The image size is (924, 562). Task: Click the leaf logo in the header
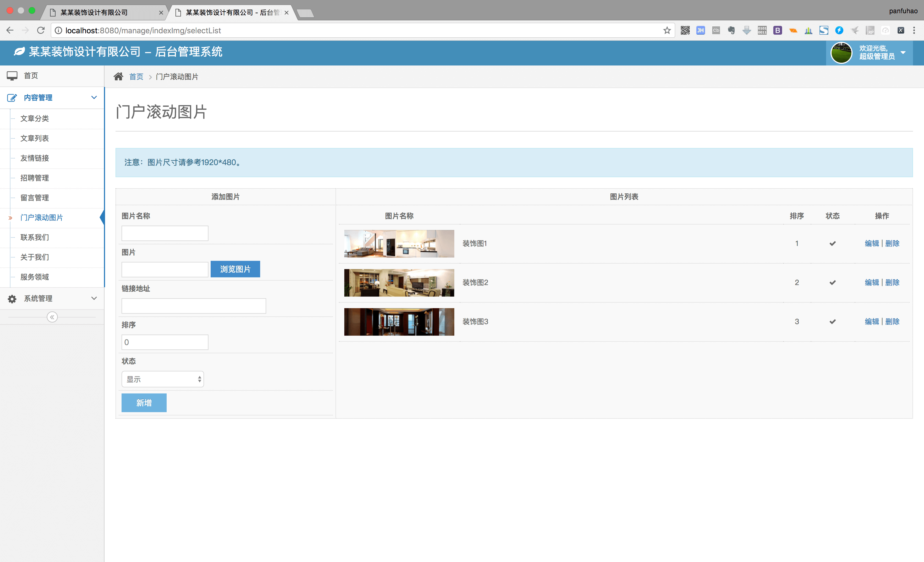[x=19, y=51]
